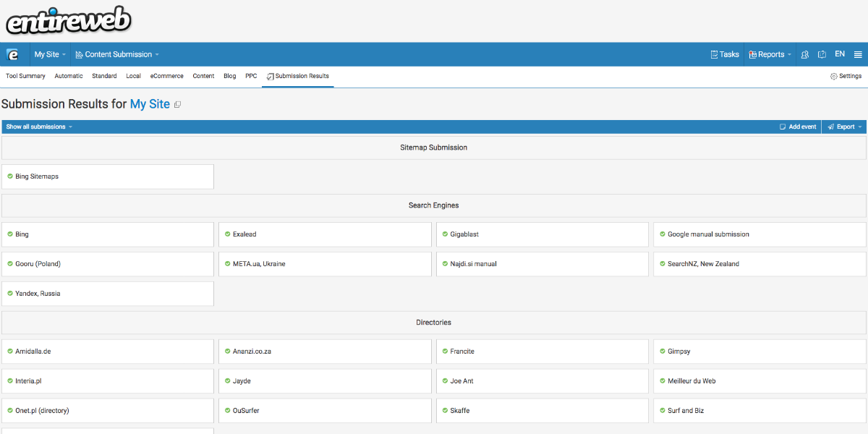This screenshot has width=868, height=434.
Task: Open the Show all submissions filter
Action: click(x=39, y=127)
